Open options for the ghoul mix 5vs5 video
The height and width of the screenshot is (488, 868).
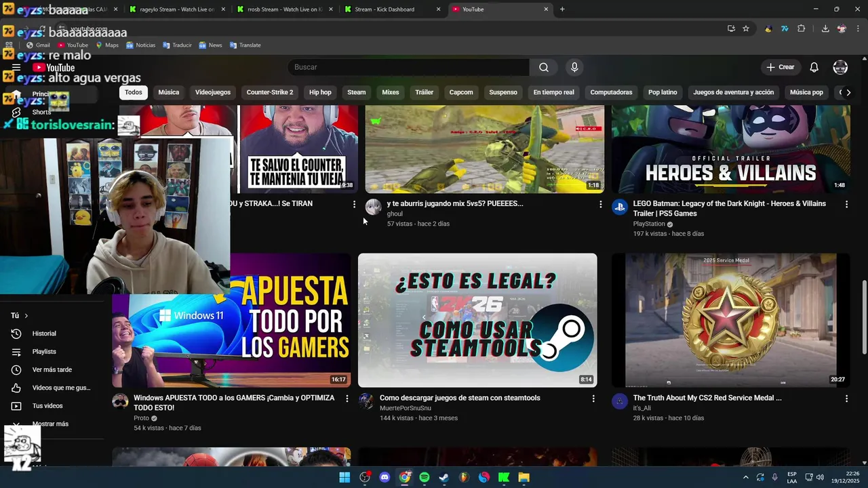[600, 204]
